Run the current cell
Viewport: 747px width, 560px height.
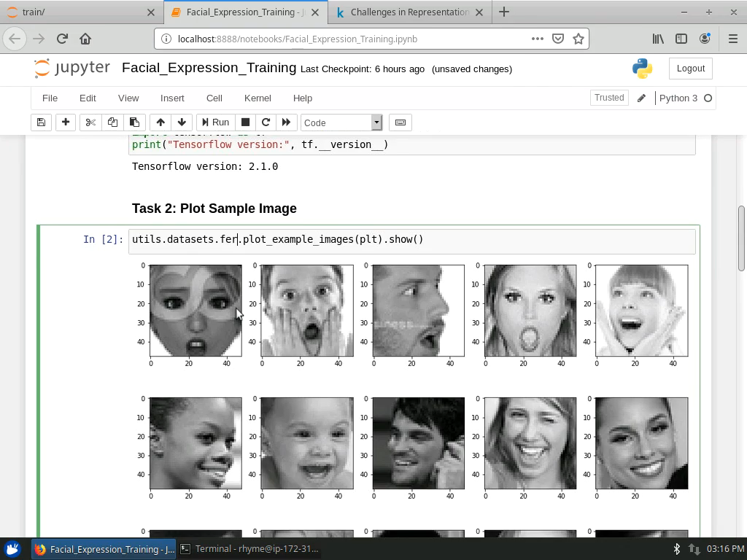[214, 122]
